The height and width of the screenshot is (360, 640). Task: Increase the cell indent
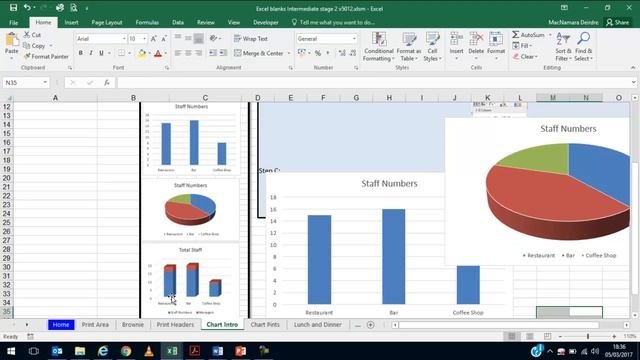[223, 53]
